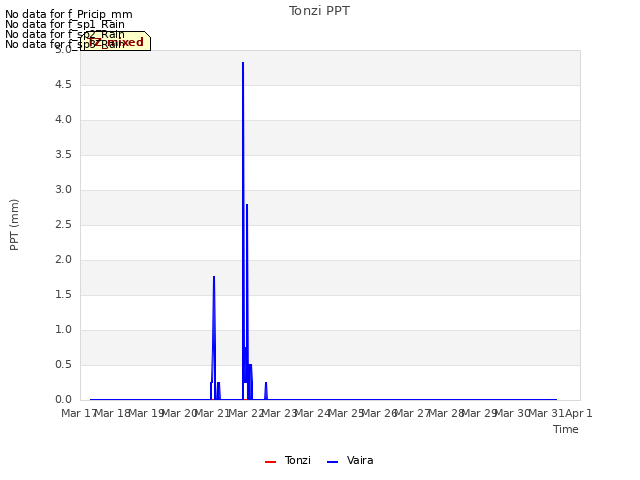Click the Mar 24 x-axis tick label
640x480 pixels.
click(312, 413)
